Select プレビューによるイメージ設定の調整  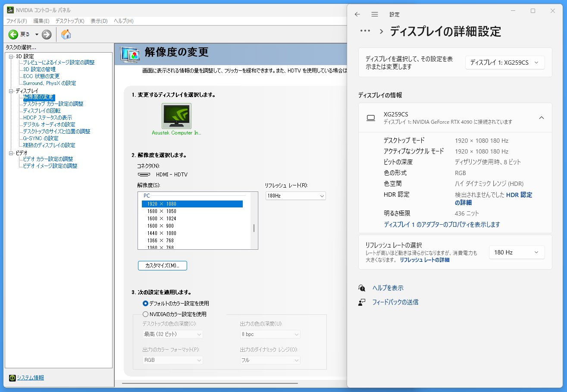59,63
